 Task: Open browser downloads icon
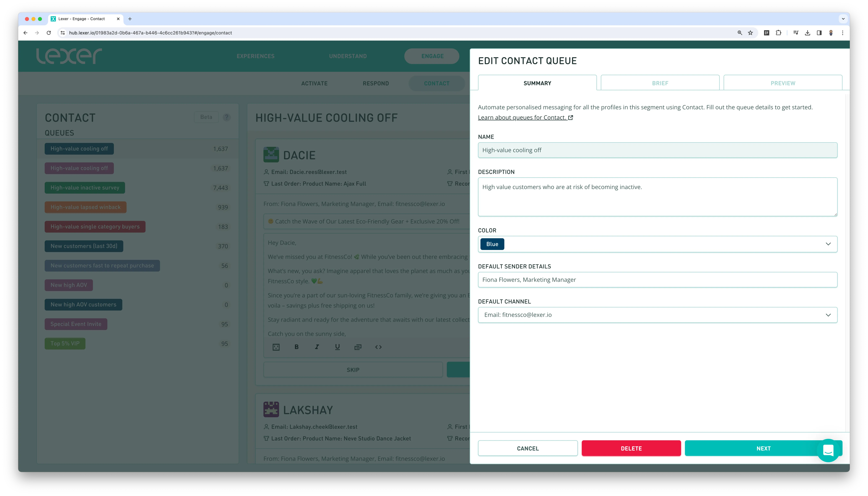[x=807, y=33]
